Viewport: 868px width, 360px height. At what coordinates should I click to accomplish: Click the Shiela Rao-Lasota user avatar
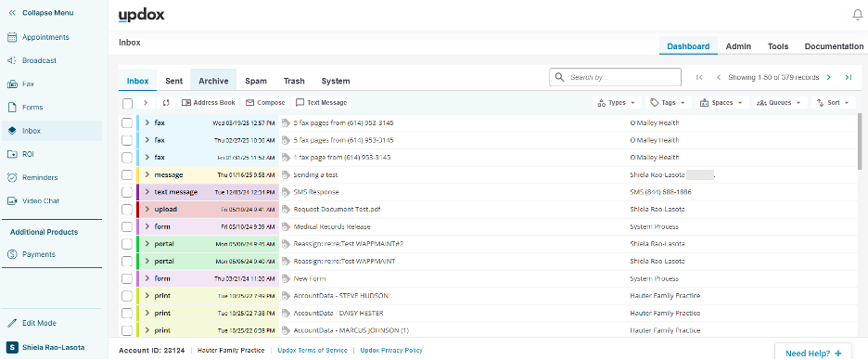[x=12, y=347]
